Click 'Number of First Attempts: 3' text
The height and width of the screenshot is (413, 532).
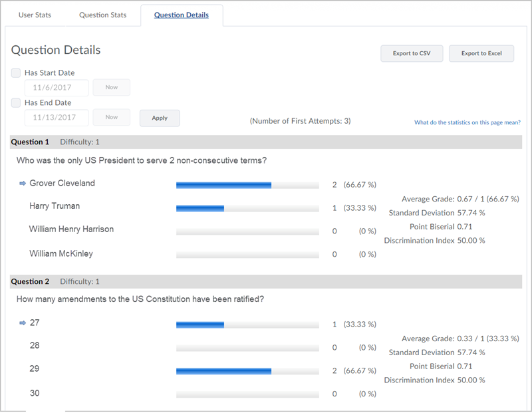(x=301, y=121)
